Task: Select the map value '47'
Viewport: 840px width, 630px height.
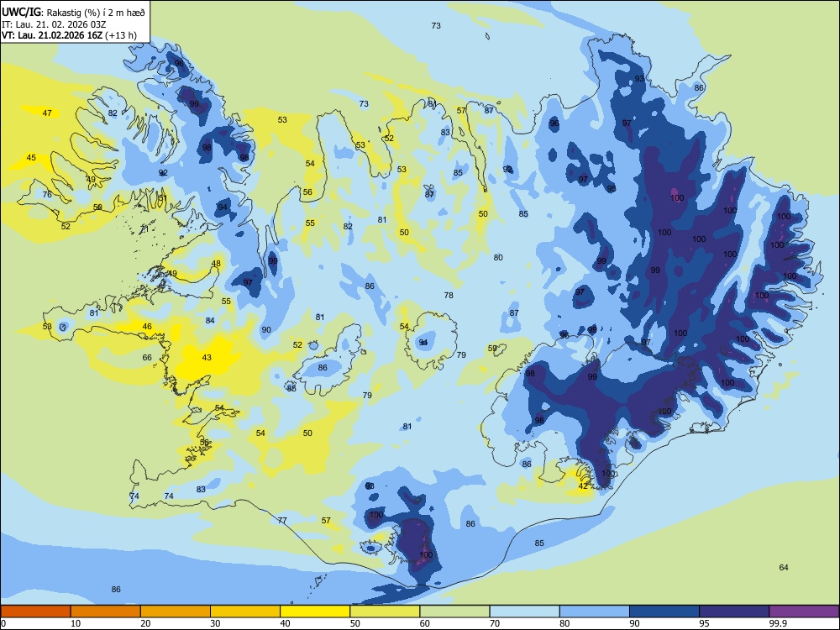Action: tap(47, 113)
